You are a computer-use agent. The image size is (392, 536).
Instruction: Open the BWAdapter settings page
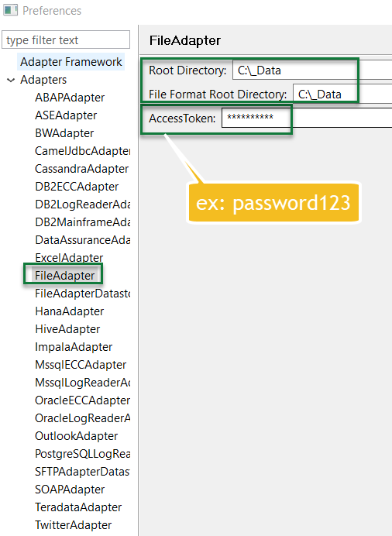click(x=64, y=133)
